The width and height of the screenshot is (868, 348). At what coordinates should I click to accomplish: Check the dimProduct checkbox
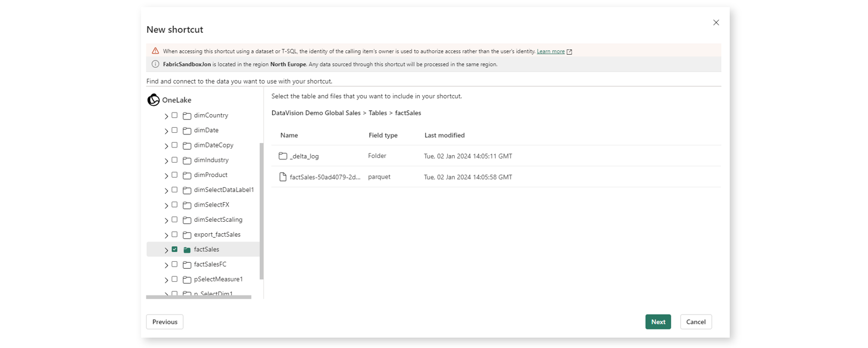174,175
